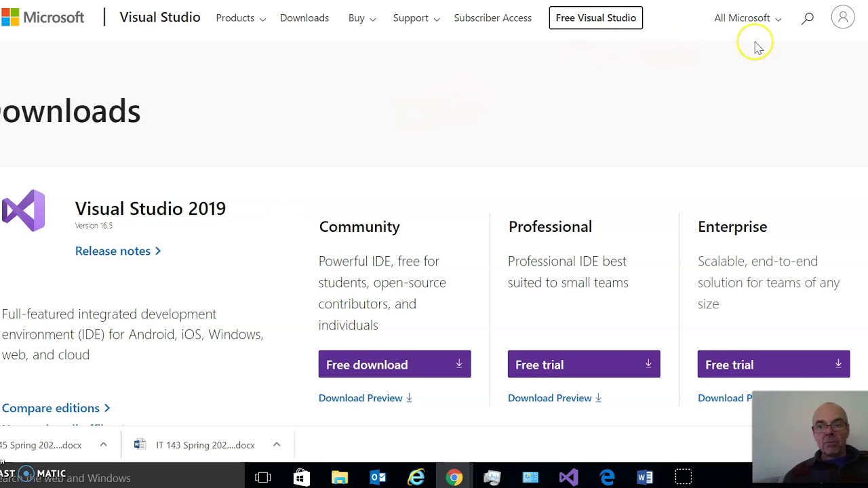Open options caret for the first downloaded docx

tap(104, 445)
